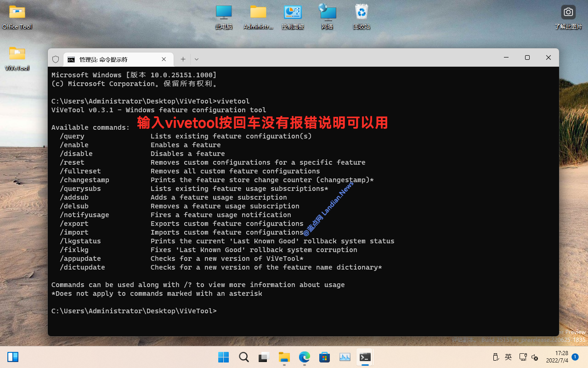Select the ViVeTool folder on desktop
The height and width of the screenshot is (368, 588).
(17, 58)
